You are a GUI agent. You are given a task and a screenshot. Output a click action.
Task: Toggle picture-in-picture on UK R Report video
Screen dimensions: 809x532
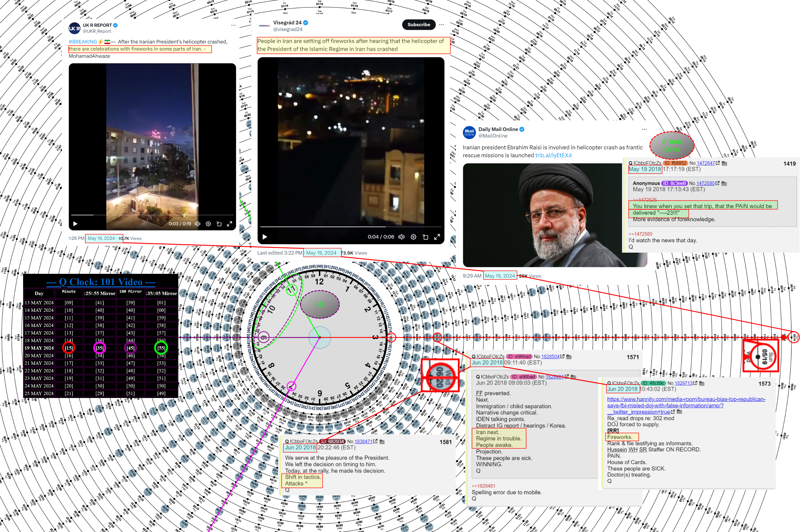pyautogui.click(x=219, y=224)
